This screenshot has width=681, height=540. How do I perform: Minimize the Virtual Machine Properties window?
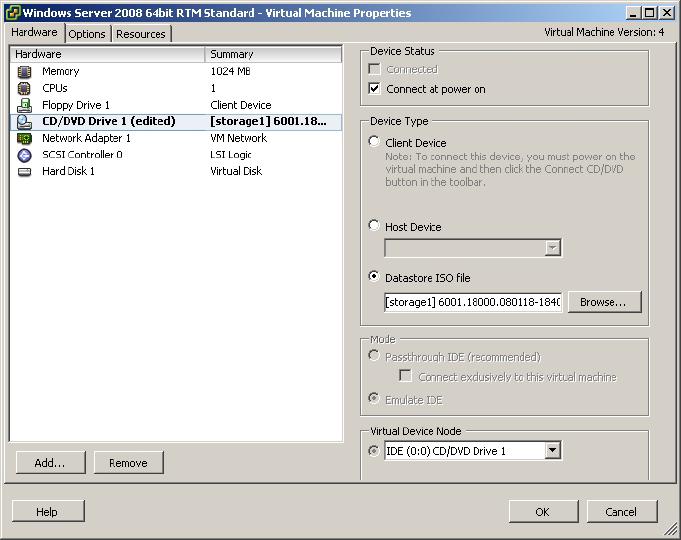[x=633, y=13]
